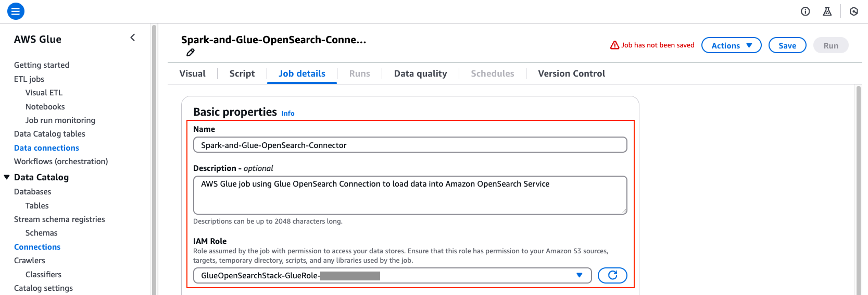The height and width of the screenshot is (295, 868).
Task: Open Databases in Data Catalog
Action: pyautogui.click(x=33, y=192)
